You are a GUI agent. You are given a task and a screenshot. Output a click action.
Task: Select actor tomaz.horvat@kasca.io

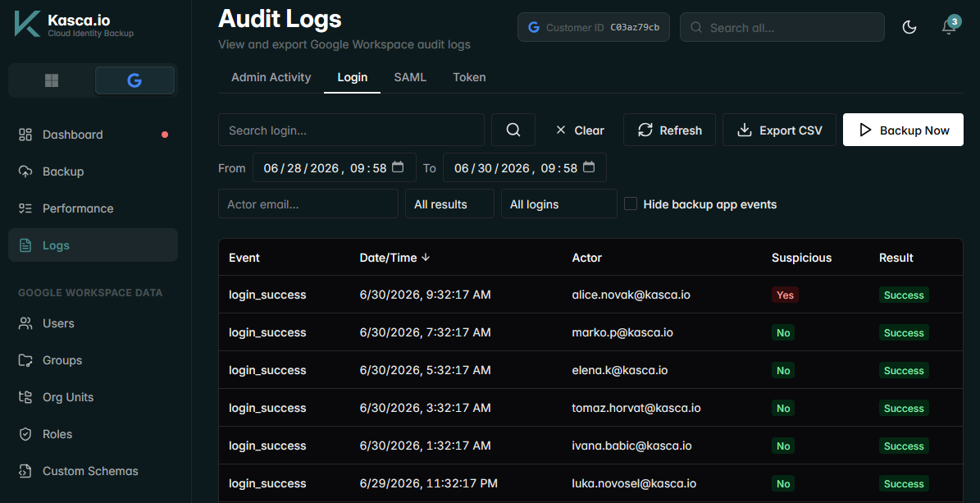[636, 408]
